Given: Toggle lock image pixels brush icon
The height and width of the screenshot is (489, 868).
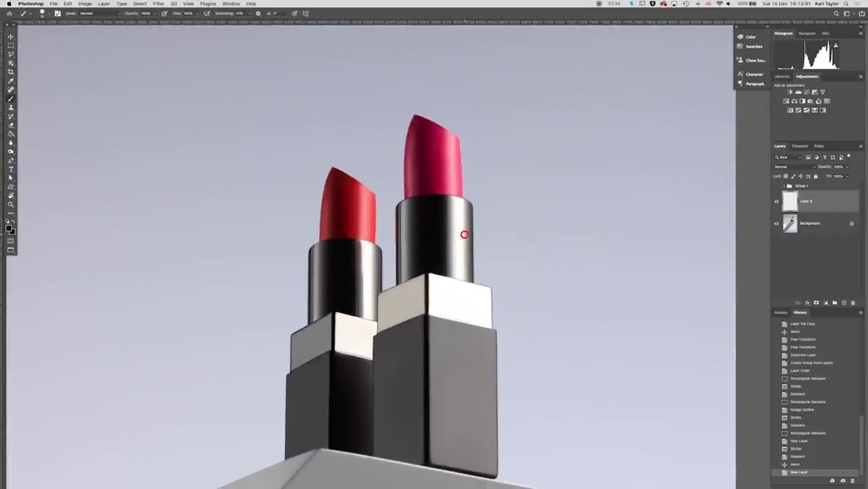Looking at the screenshot, I should click(793, 176).
